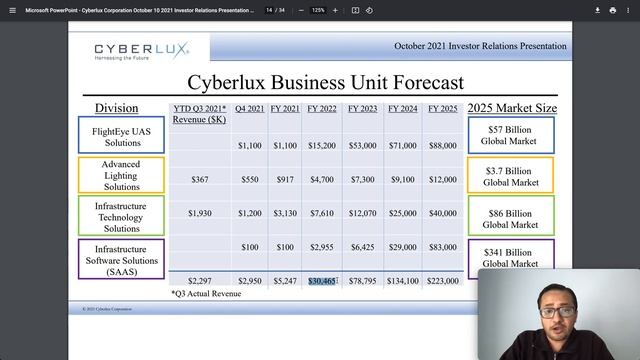Click the $7,610 infrastructure FY 2022 value
The width and height of the screenshot is (640, 360).
[322, 213]
